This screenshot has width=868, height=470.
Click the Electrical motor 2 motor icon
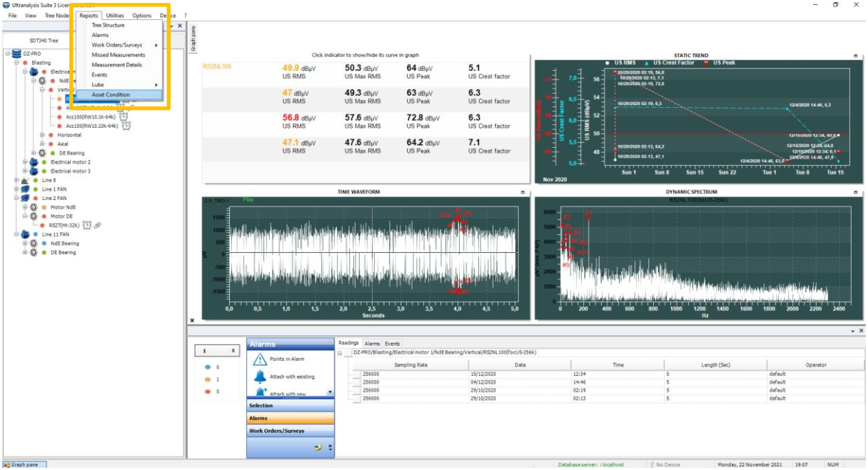click(33, 162)
